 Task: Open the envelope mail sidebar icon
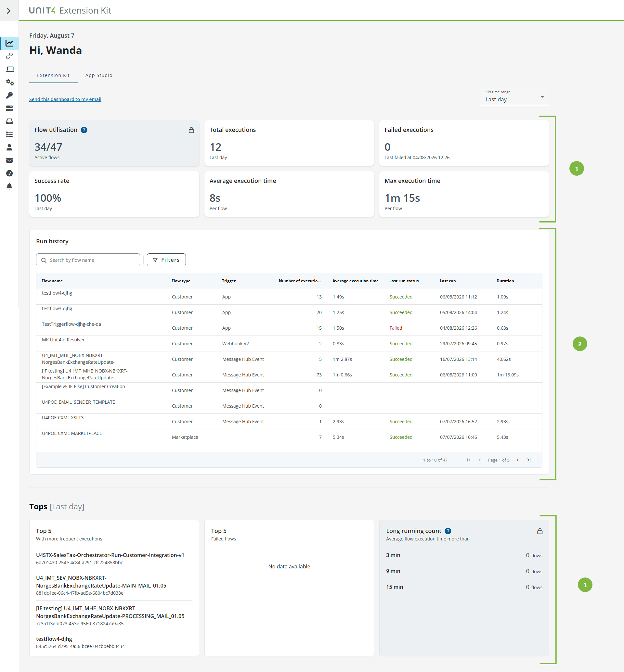click(9, 160)
